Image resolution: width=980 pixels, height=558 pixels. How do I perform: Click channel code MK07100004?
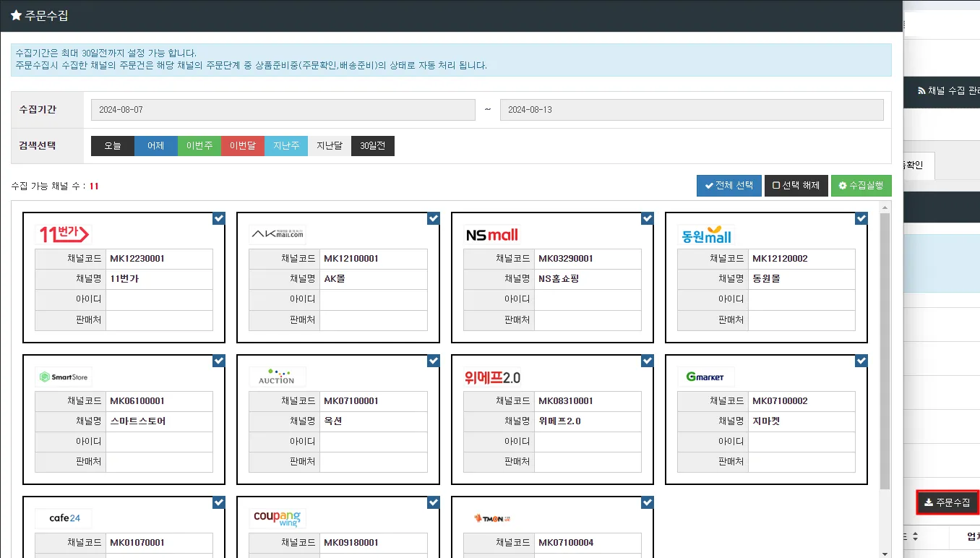pos(566,543)
